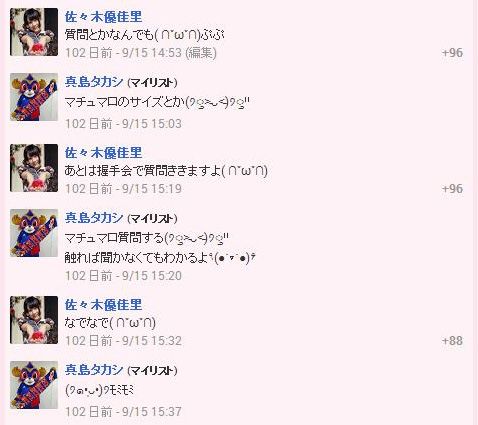Open 真島タカシ profile on 15:03 comment
Image resolution: width=478 pixels, height=425 pixels.
94,82
